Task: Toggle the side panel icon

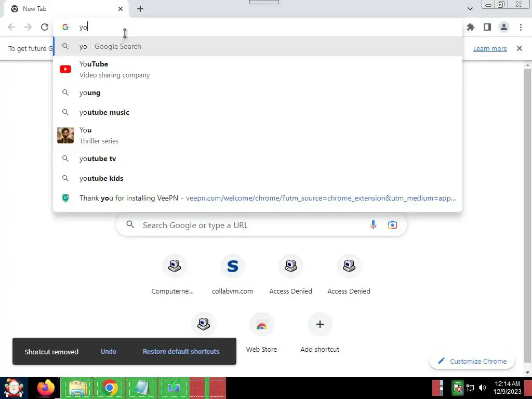Action: pos(487,27)
